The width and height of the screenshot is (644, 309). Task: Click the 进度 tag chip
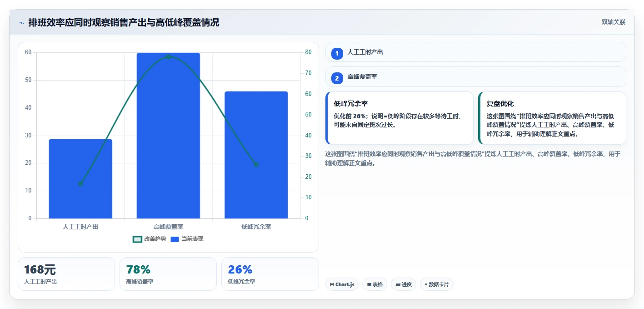point(404,284)
